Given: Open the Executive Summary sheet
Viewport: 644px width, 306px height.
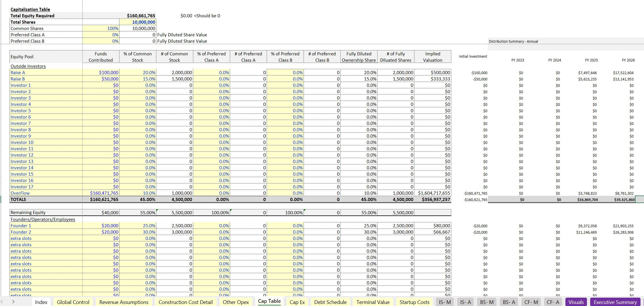Looking at the screenshot, I should (614, 302).
